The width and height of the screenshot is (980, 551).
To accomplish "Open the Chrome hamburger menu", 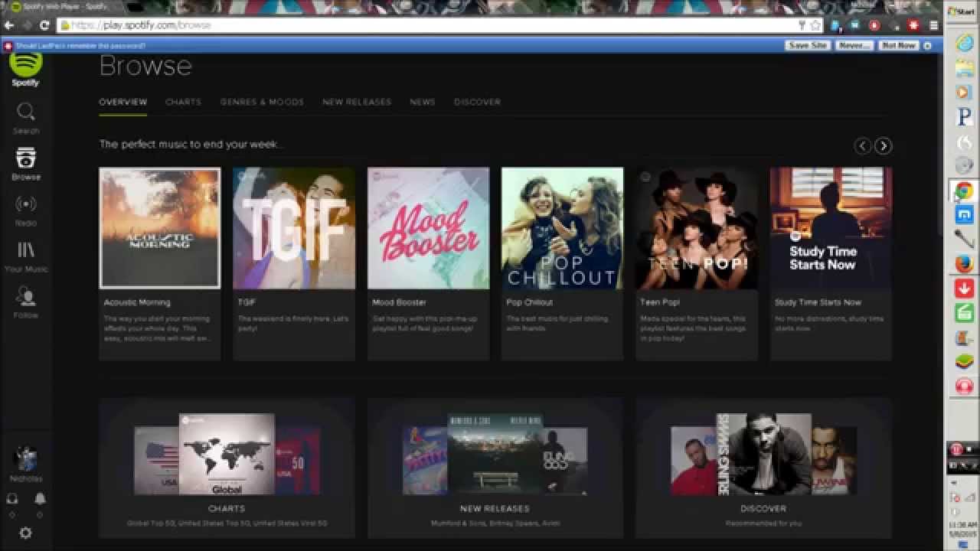I will click(933, 25).
